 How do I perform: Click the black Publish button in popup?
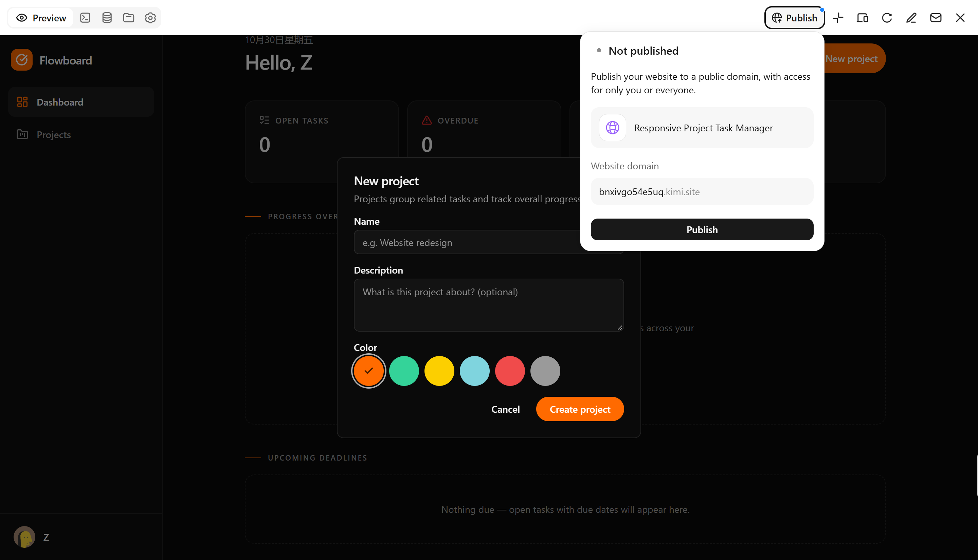(702, 230)
